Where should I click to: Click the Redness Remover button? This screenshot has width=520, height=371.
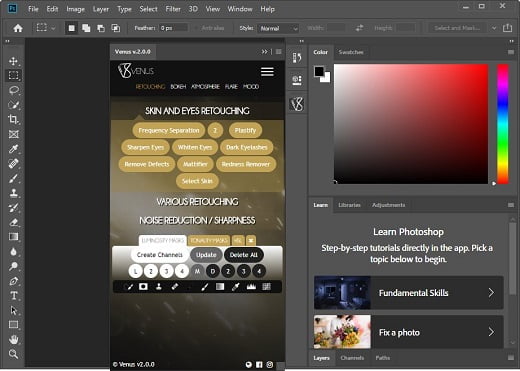pos(246,164)
